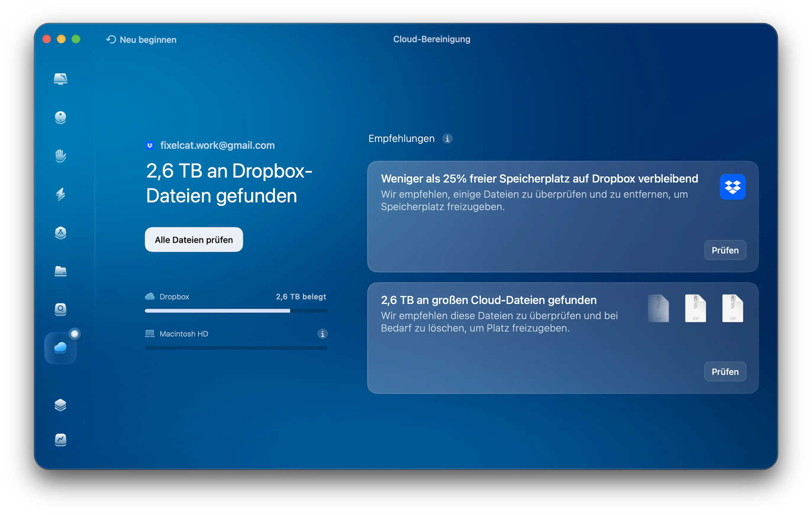Screen dimensions: 812x515
Task: Click Prüfen in the large cloud files card
Action: point(725,372)
